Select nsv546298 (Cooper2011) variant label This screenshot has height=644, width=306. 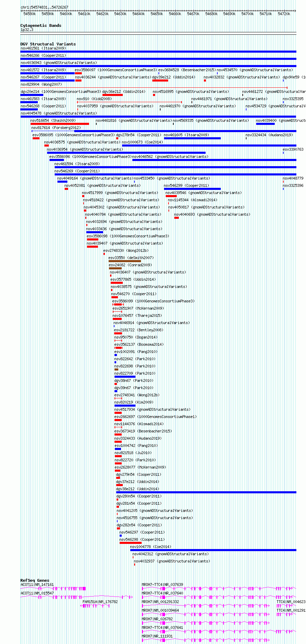click(x=142, y=540)
